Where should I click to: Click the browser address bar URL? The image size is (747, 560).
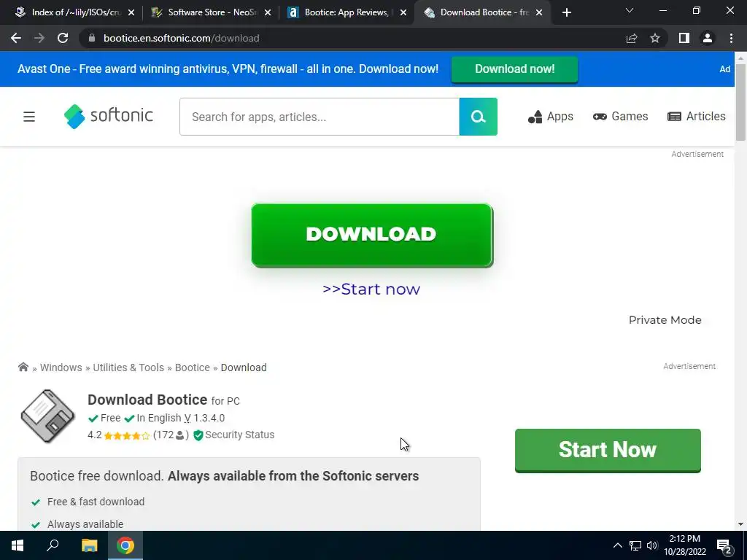click(182, 38)
